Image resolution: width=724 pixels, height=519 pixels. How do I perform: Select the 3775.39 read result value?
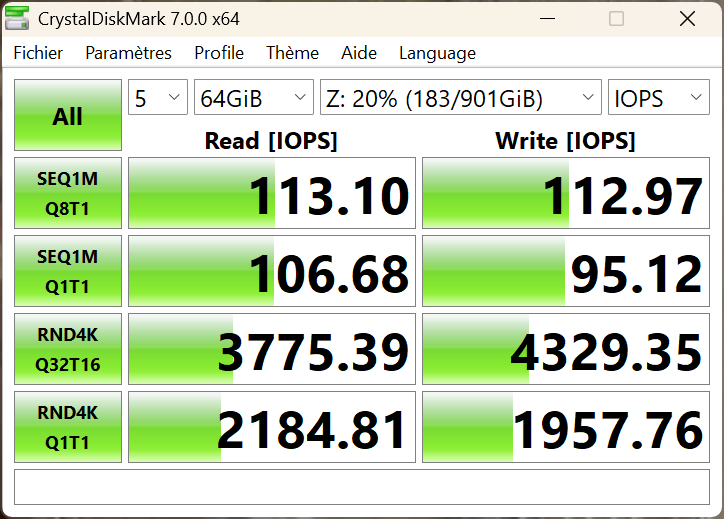pos(272,351)
